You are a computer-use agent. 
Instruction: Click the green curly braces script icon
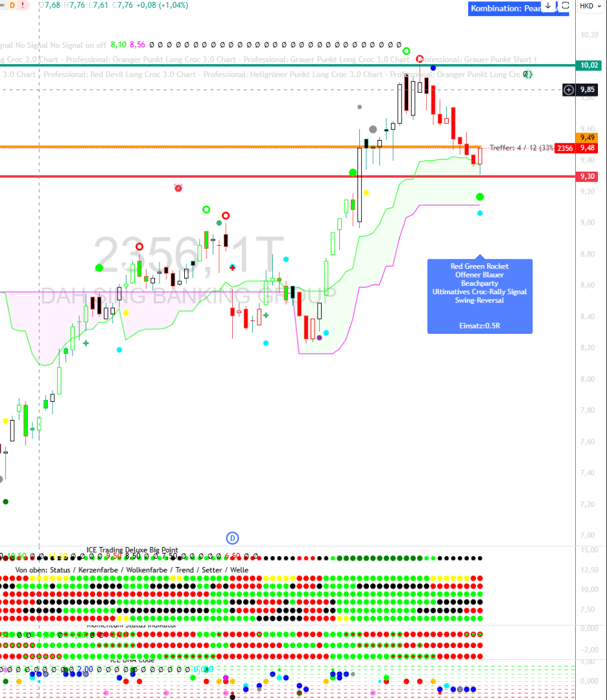tap(528, 75)
